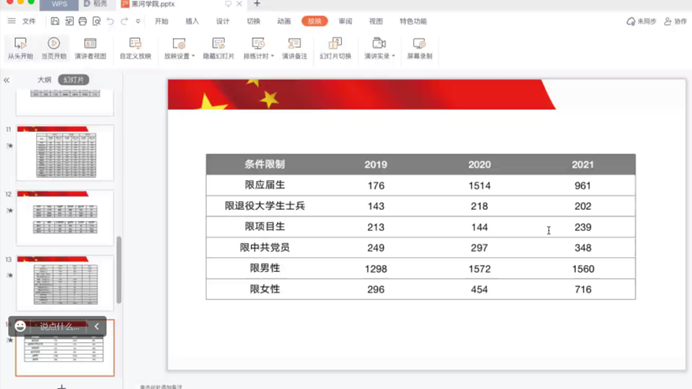This screenshot has width=692, height=389.
Task: Click animation star icon beside slide 11
Action: [x=9, y=146]
